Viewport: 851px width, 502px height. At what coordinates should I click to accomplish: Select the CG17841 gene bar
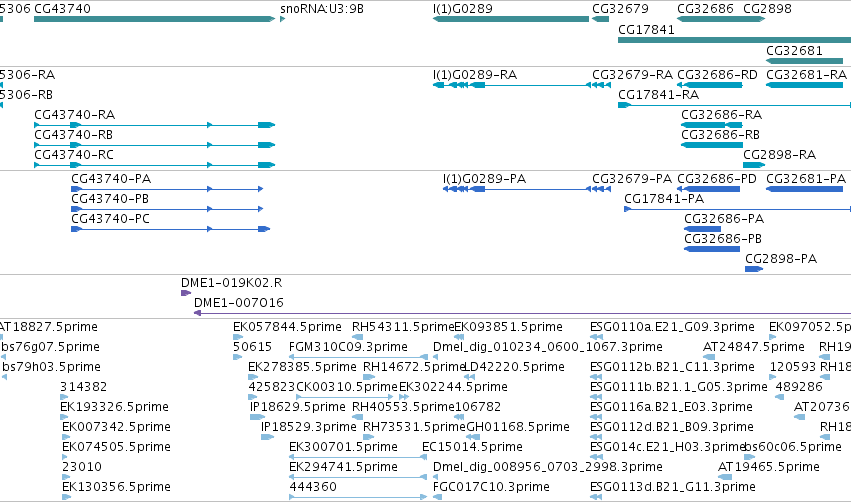point(734,40)
